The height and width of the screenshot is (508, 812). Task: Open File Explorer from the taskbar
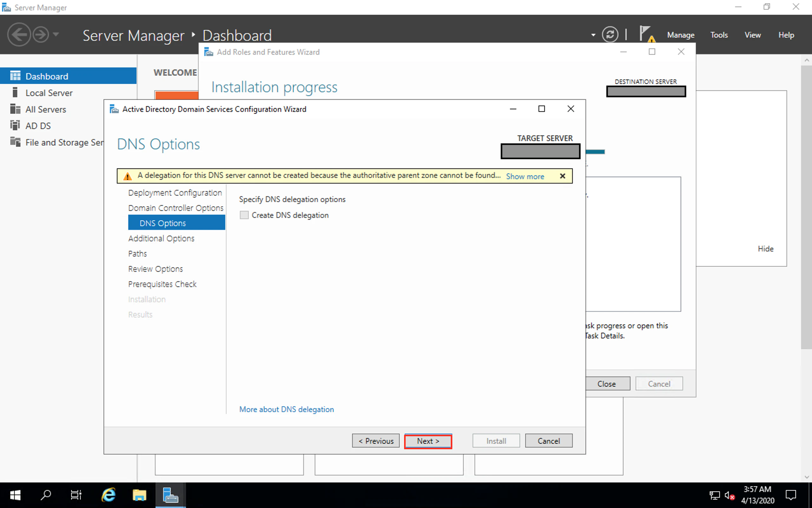[x=139, y=495]
